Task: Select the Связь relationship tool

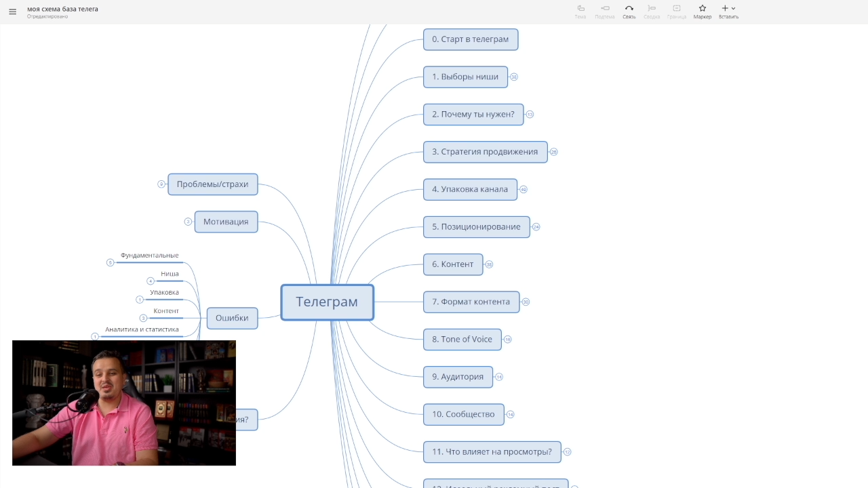Action: point(629,12)
